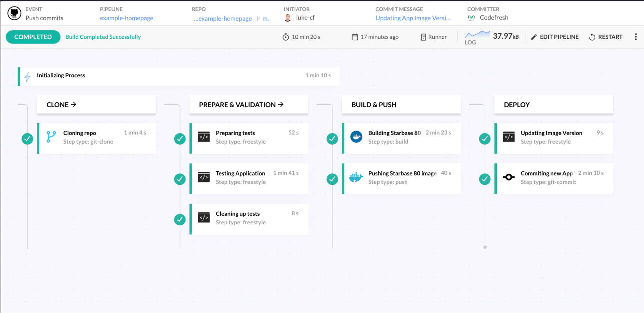This screenshot has height=313, width=644.
Task: Expand the CLONE stage arrow
Action: 74,104
